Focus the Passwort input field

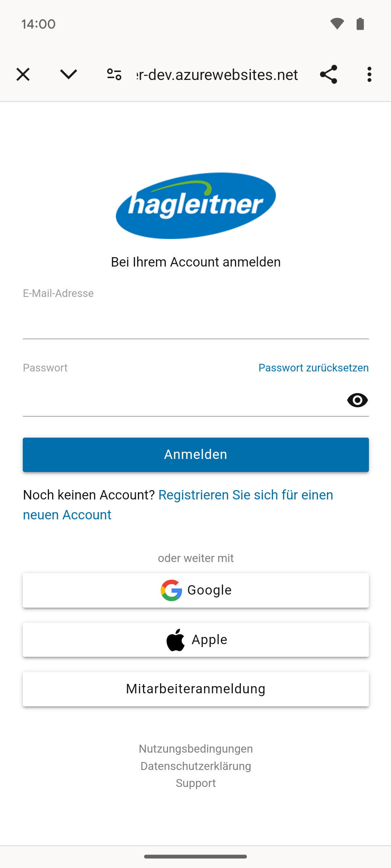click(183, 400)
